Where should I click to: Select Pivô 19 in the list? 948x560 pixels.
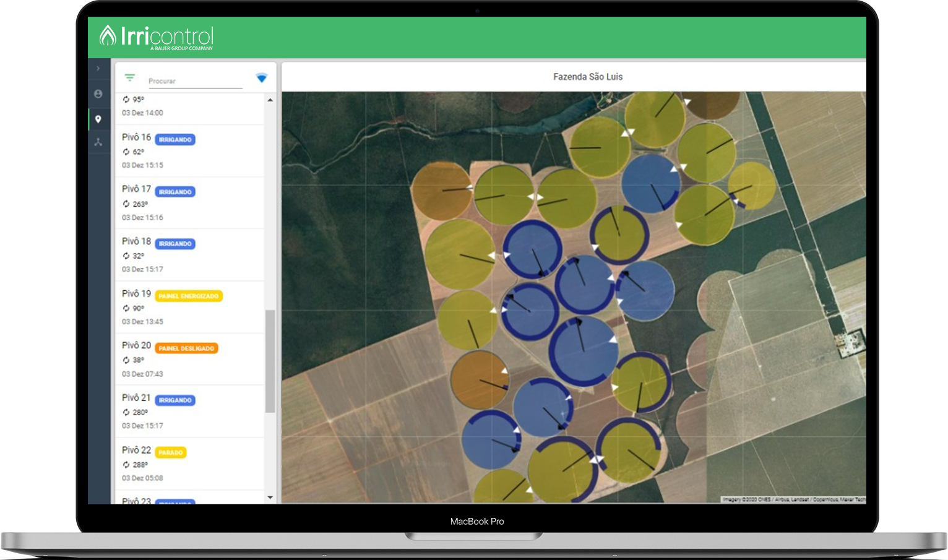tap(190, 308)
